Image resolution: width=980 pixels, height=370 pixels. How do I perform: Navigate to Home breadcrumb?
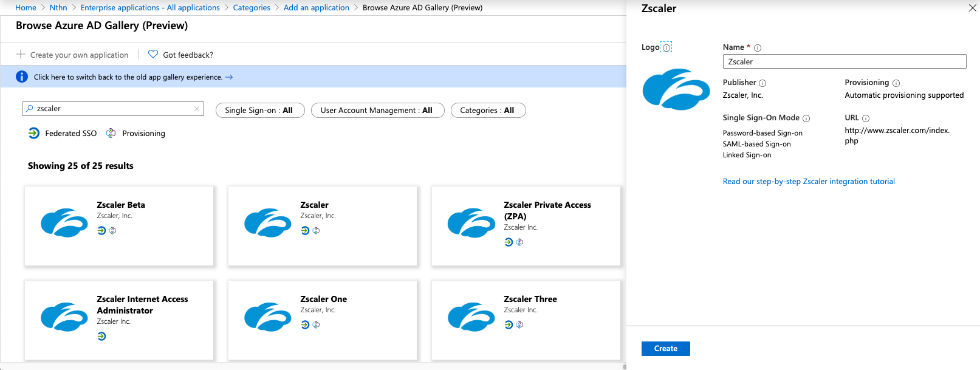pyautogui.click(x=26, y=8)
